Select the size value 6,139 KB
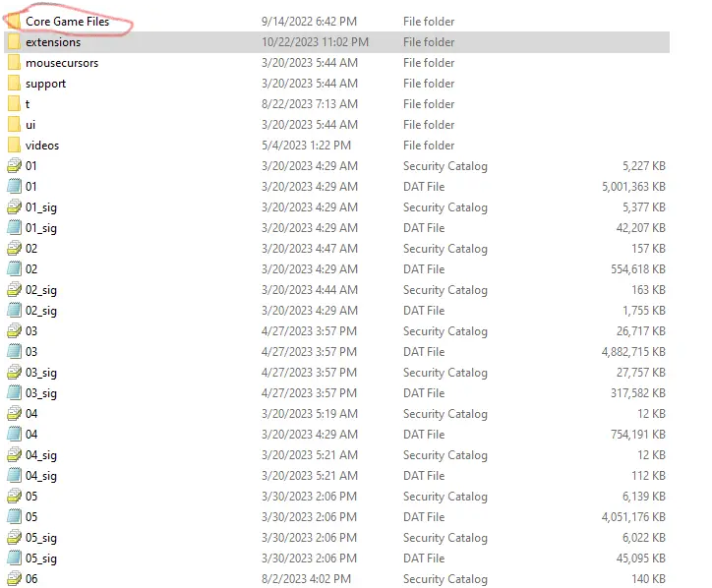The image size is (712, 588). click(x=643, y=497)
